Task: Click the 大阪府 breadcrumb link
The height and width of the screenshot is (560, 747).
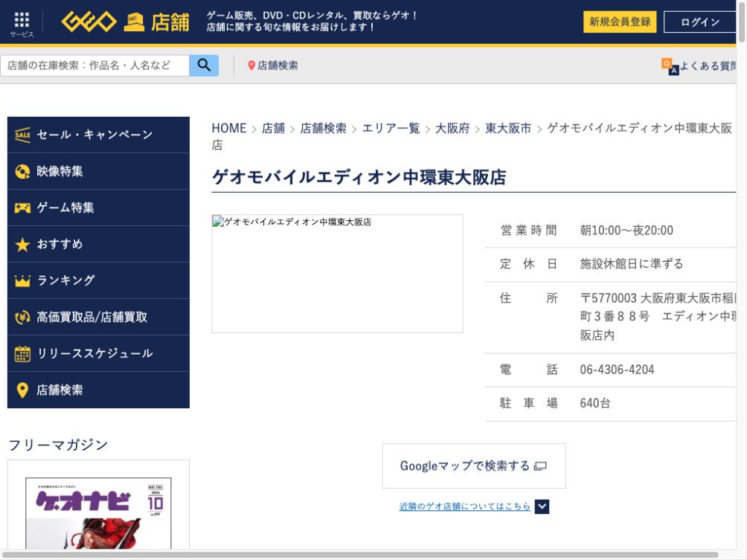Action: [x=452, y=129]
